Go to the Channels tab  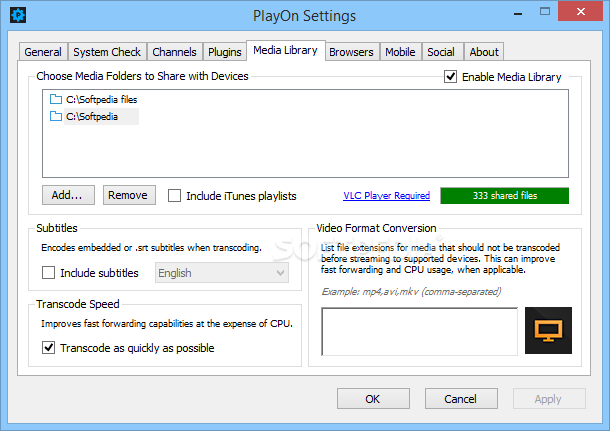[174, 52]
